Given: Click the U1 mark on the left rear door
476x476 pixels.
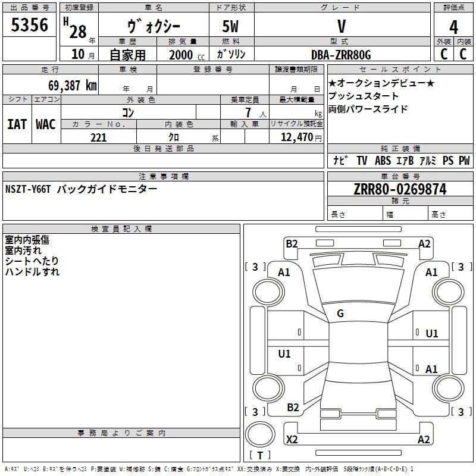Looking at the screenshot, I should tap(284, 353).
